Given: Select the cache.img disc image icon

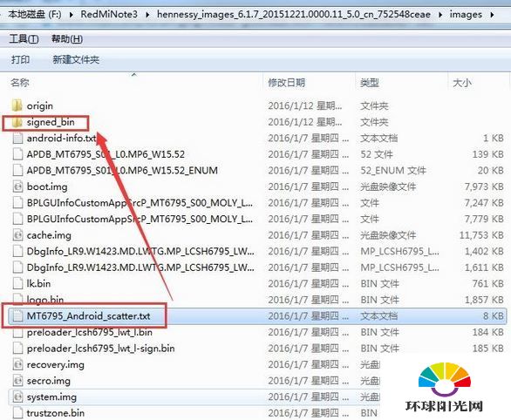Looking at the screenshot, I should (17, 235).
